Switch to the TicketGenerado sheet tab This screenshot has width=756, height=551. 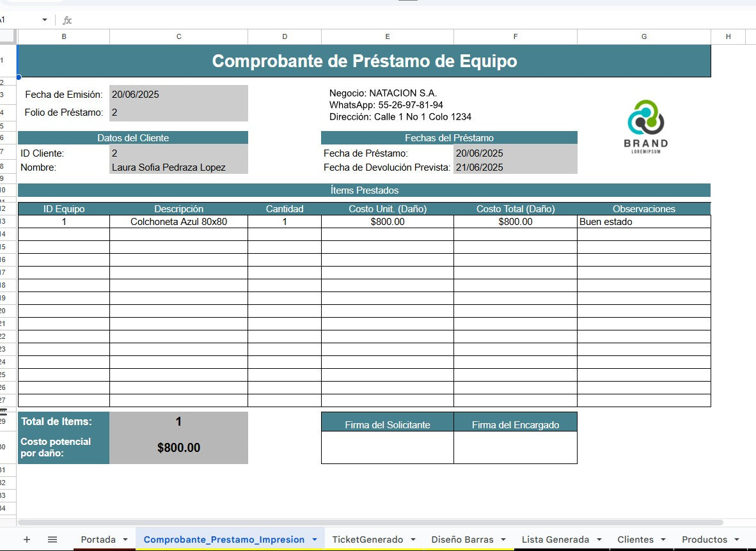367,539
